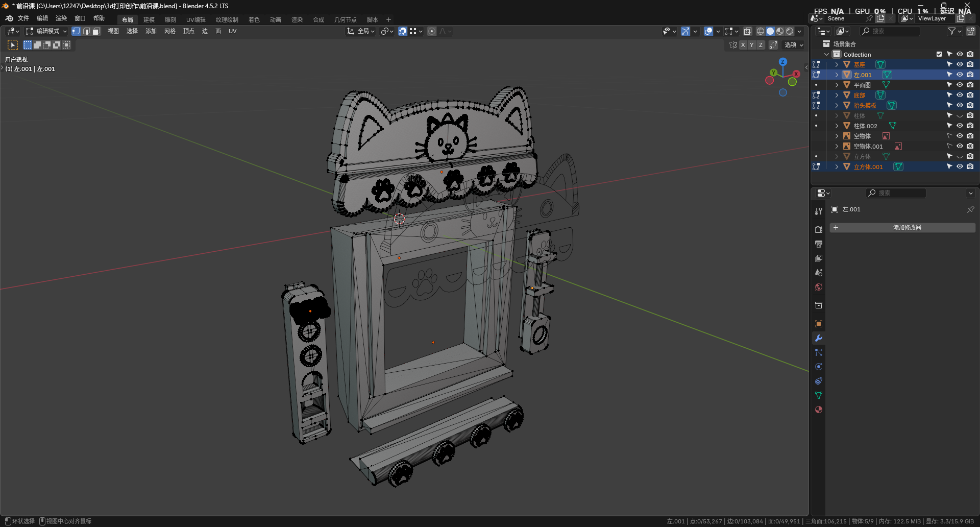Expand the 基座 object tree

coord(837,64)
